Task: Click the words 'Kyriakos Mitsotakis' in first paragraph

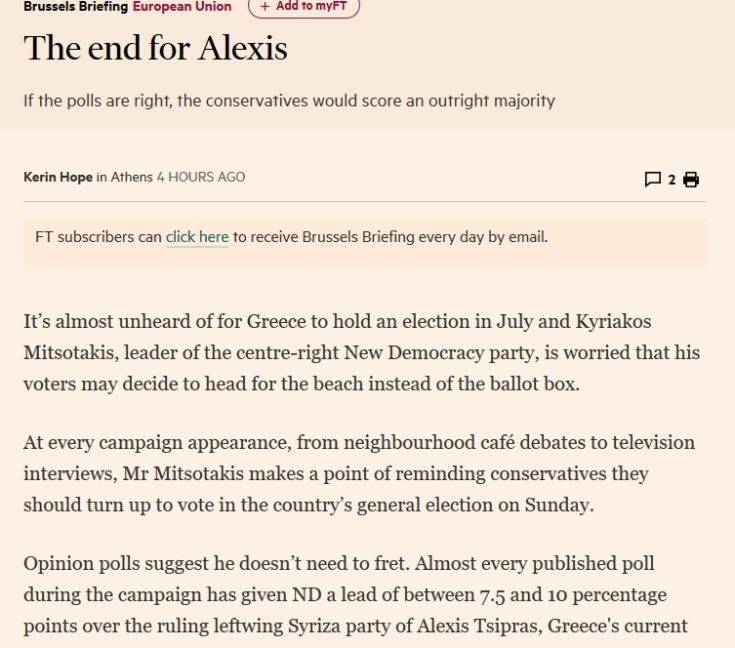Action: click(338, 337)
